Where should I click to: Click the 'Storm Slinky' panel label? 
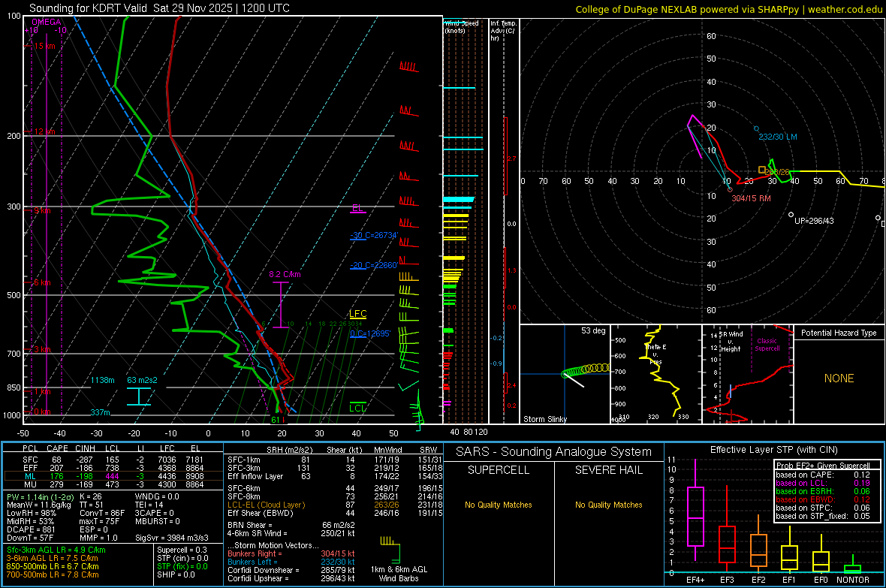click(544, 419)
